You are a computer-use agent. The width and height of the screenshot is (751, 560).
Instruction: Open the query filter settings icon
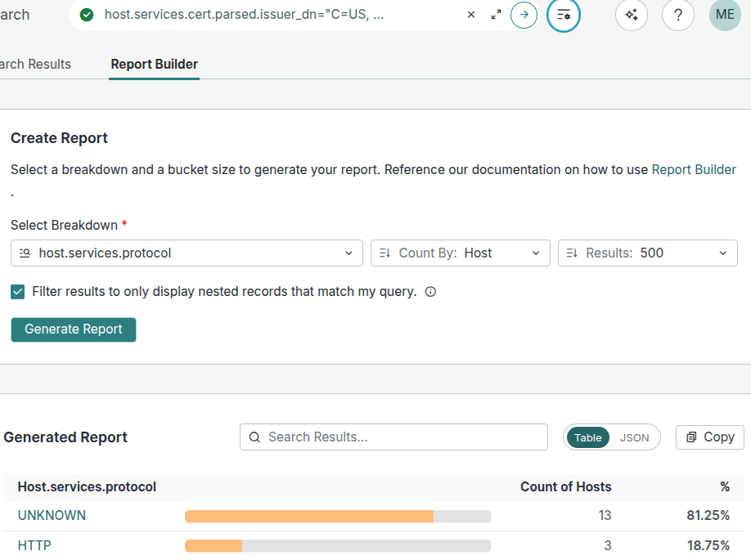click(563, 15)
